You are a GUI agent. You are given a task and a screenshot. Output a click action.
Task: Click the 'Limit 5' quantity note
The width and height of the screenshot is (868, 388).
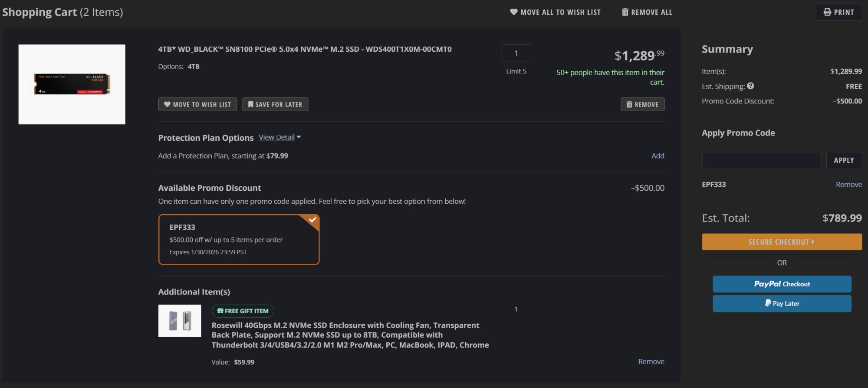(516, 71)
